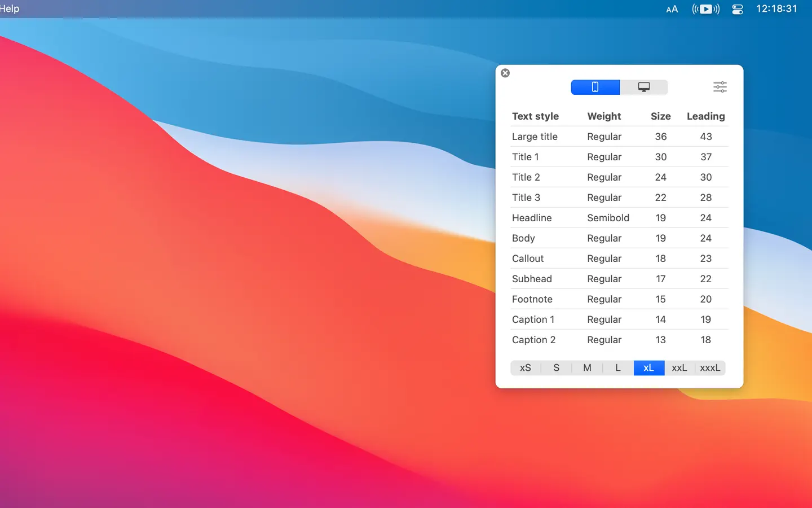This screenshot has width=812, height=508.
Task: Select the L size option
Action: point(618,368)
